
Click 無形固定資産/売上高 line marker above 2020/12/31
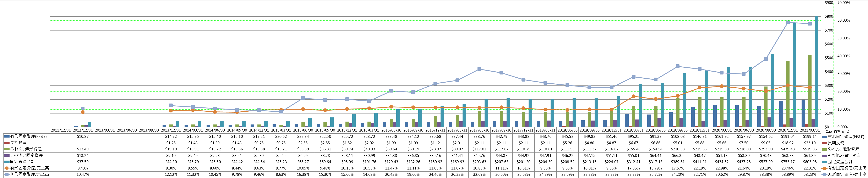[788, 23]
